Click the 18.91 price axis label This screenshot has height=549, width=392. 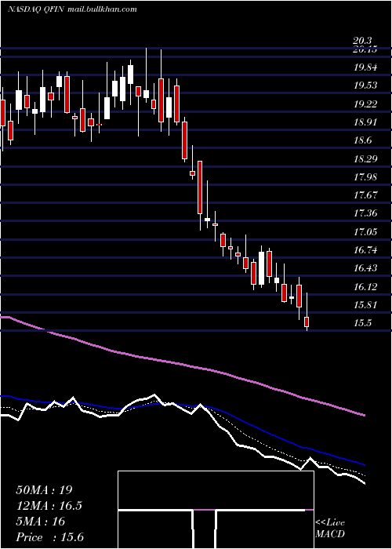coord(365,122)
